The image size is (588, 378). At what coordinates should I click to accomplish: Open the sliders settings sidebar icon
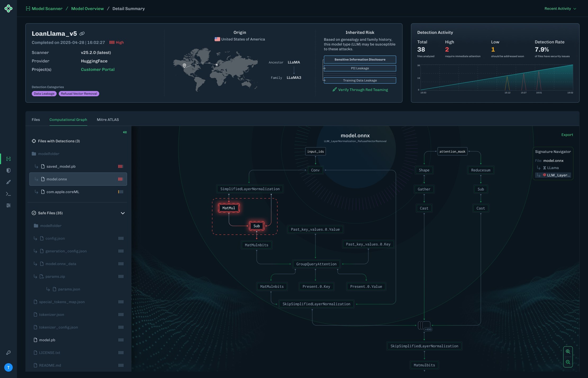(x=8, y=205)
